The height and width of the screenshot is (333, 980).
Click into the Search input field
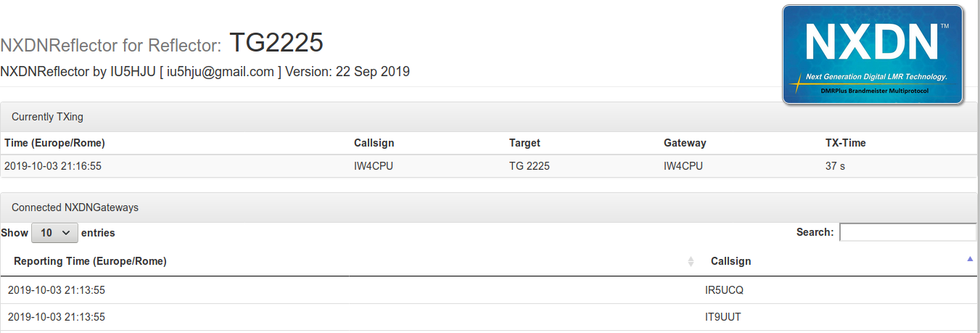[x=907, y=232]
